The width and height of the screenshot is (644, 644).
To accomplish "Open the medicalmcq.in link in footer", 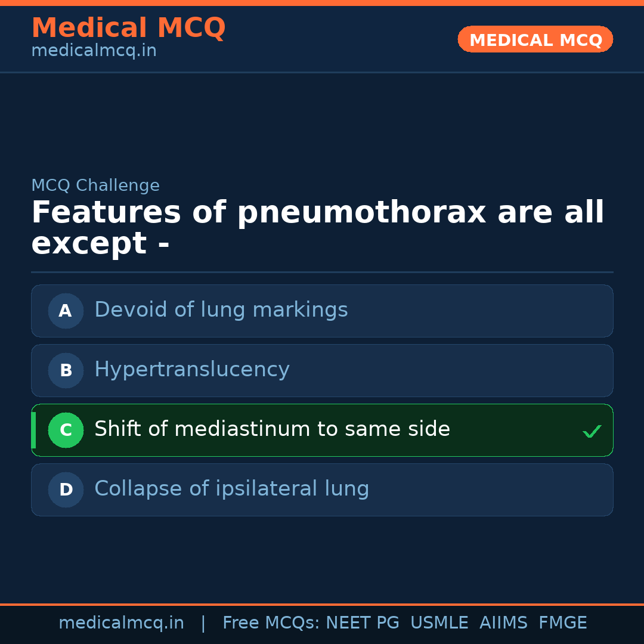I will tap(121, 623).
